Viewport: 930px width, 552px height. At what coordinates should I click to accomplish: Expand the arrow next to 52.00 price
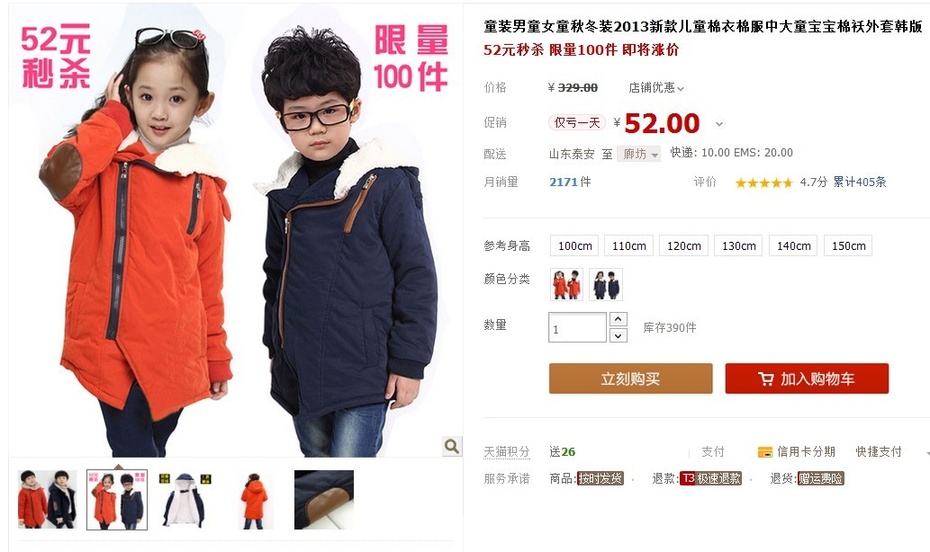pyautogui.click(x=719, y=124)
